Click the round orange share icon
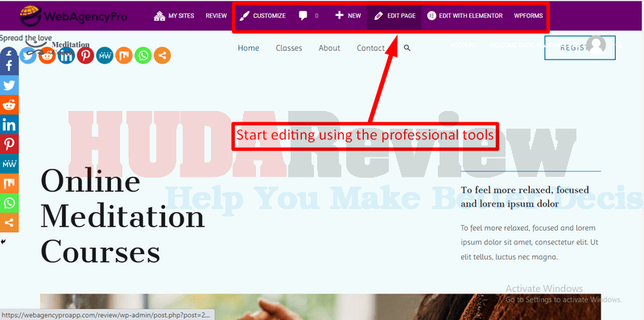Image resolution: width=644 pixels, height=320 pixels. pyautogui.click(x=163, y=55)
